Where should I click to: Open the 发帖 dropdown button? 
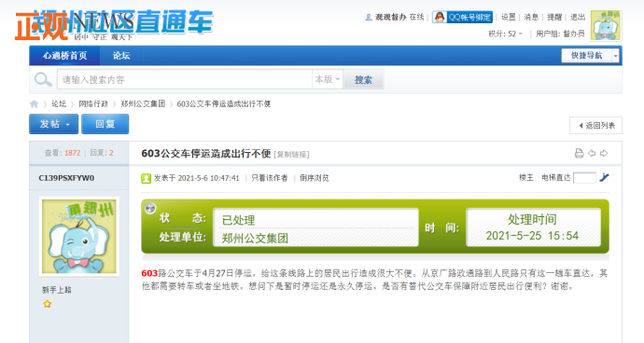click(53, 124)
